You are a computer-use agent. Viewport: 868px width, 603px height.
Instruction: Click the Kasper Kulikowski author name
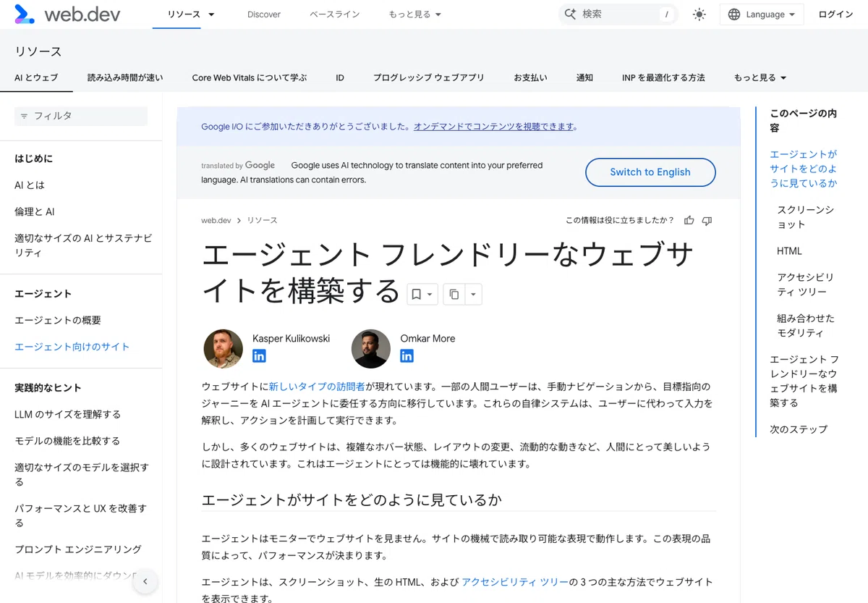pyautogui.click(x=291, y=338)
